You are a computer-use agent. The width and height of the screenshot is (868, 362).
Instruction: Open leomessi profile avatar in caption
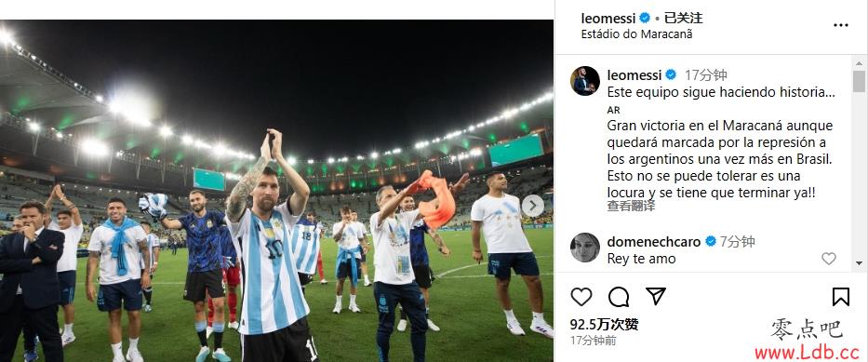click(585, 81)
